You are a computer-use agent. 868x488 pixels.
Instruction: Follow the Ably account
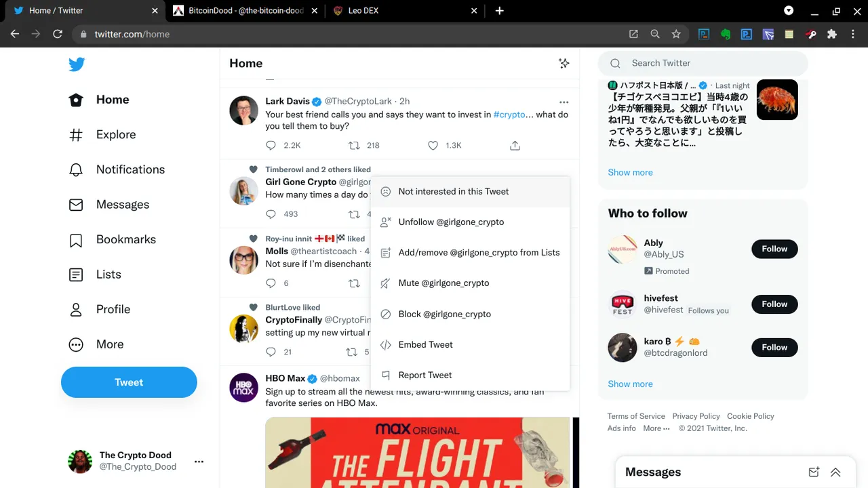[774, 249]
